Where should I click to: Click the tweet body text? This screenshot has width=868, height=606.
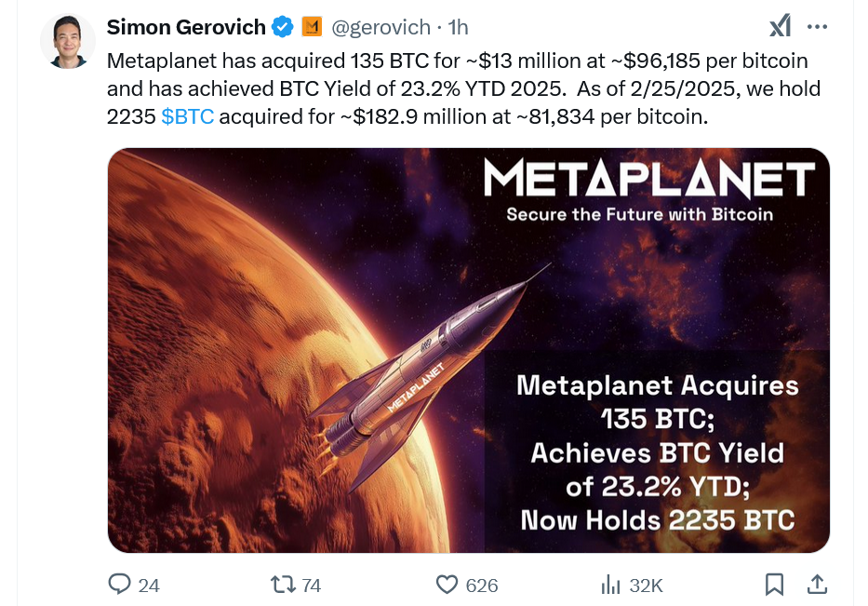[x=463, y=88]
